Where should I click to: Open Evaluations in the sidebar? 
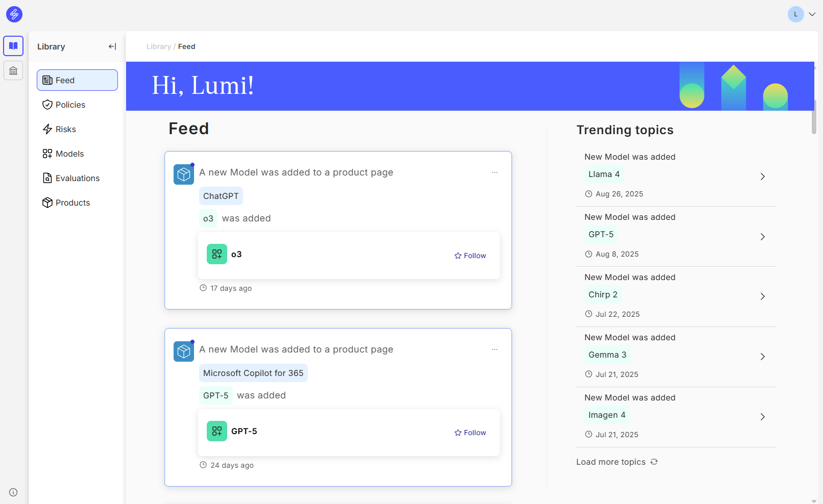[x=77, y=178]
